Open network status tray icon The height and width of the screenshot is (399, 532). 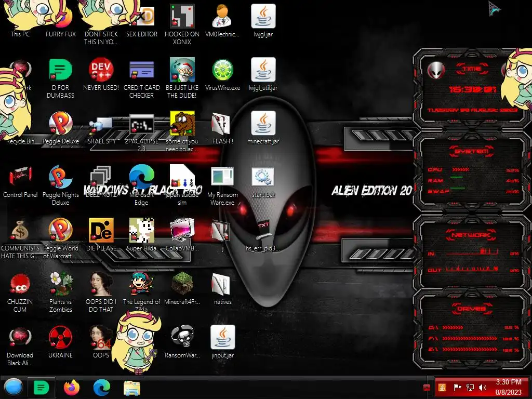[x=470, y=388]
